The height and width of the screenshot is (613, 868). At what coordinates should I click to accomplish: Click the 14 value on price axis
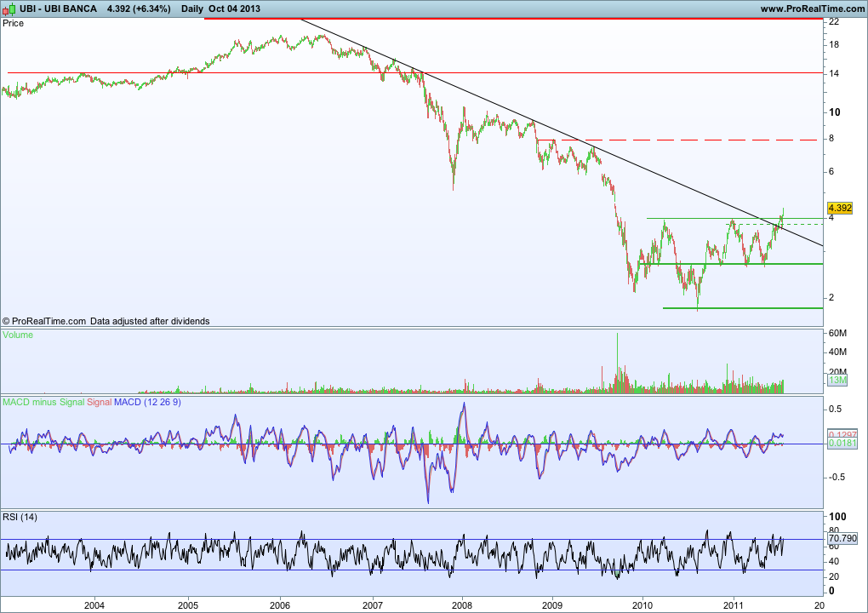[834, 74]
